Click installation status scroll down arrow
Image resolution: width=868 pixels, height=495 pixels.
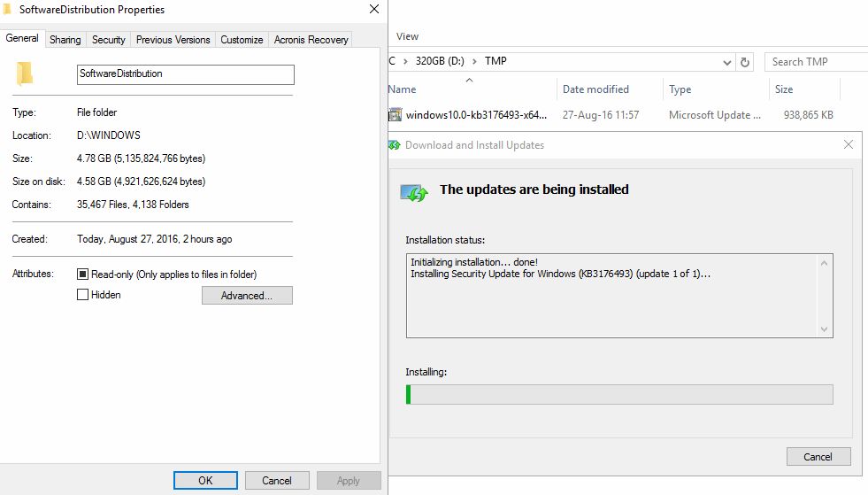click(824, 329)
